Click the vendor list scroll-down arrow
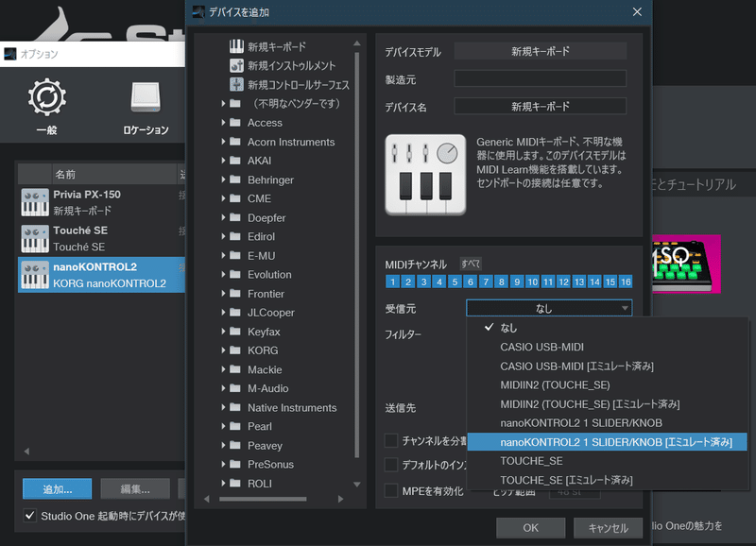The height and width of the screenshot is (546, 756). [x=357, y=484]
